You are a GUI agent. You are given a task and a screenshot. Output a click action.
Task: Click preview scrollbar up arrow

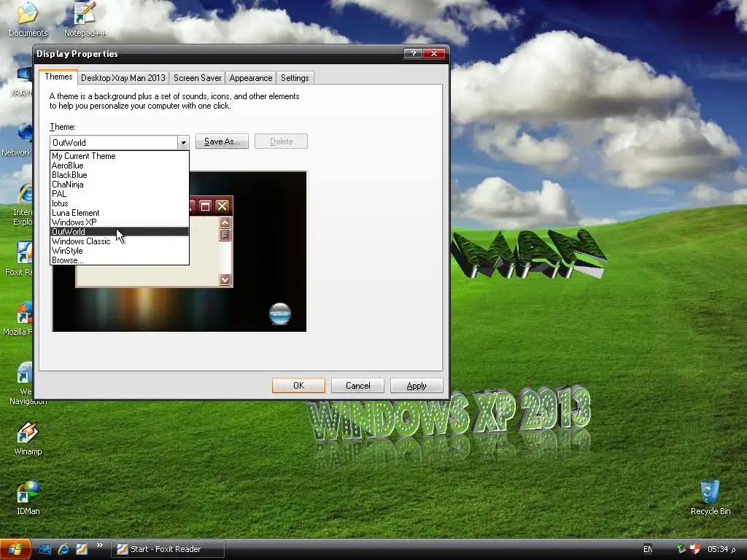coord(225,222)
